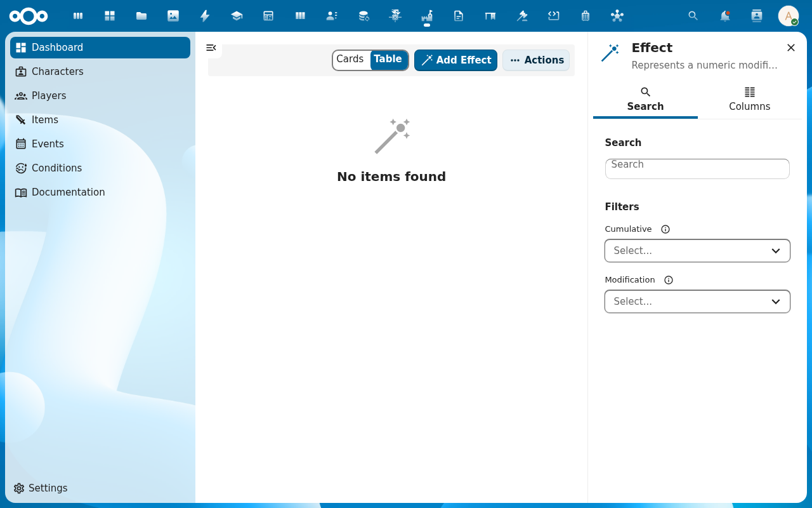
Task: Open the notifications bell
Action: coord(725,16)
